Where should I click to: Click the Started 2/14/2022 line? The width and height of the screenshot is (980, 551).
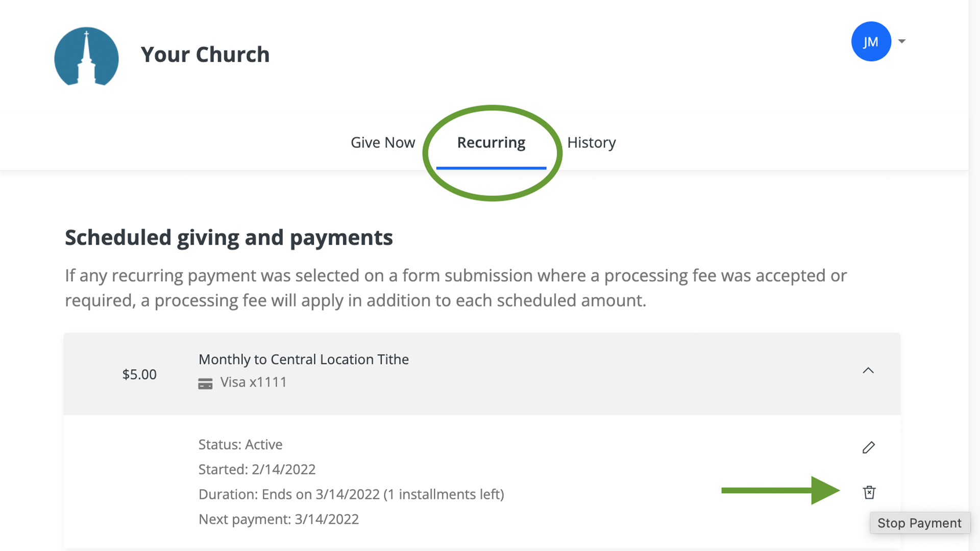[x=257, y=469]
